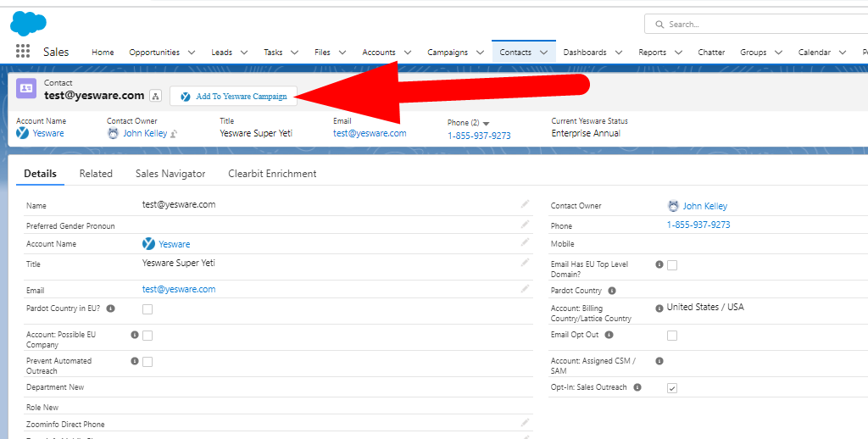Check the Email Opt Out checkbox
This screenshot has width=868, height=439.
pyautogui.click(x=672, y=336)
